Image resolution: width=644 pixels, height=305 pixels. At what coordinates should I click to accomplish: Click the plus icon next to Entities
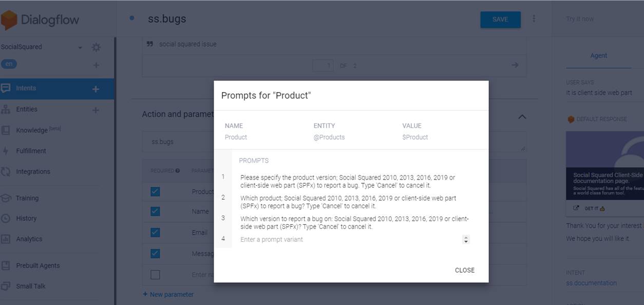point(96,110)
